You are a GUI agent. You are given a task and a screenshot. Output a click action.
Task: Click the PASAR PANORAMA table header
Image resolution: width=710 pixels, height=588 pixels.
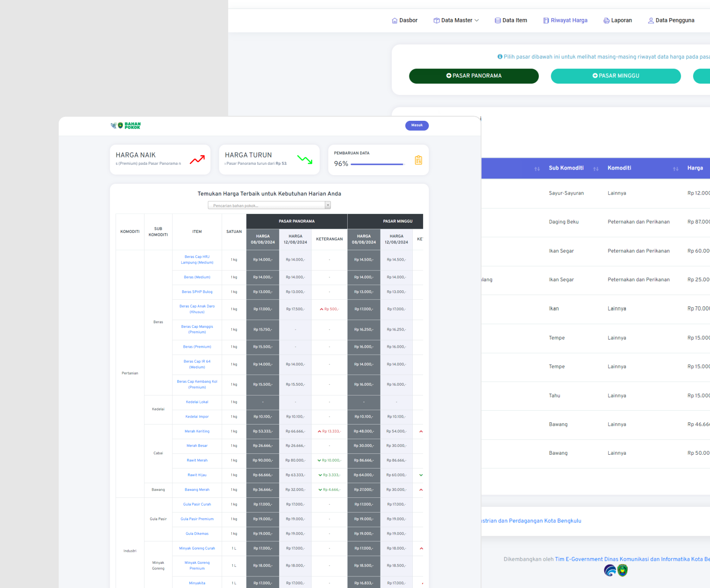click(x=297, y=221)
